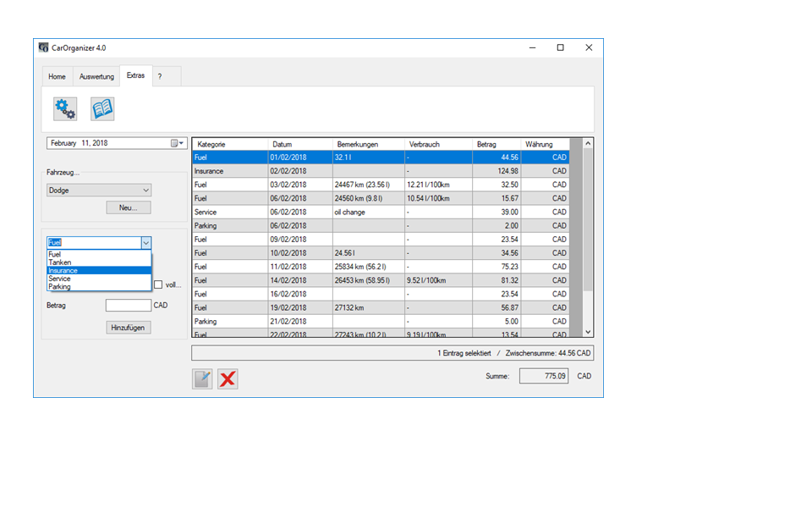This screenshot has width=812, height=508.
Task: Switch to the Home tab
Action: (x=57, y=76)
